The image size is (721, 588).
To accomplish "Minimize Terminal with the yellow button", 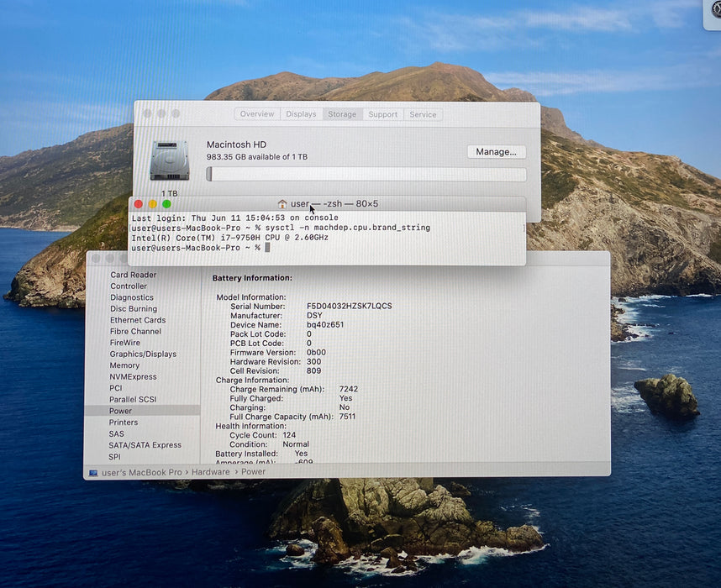I will point(153,203).
